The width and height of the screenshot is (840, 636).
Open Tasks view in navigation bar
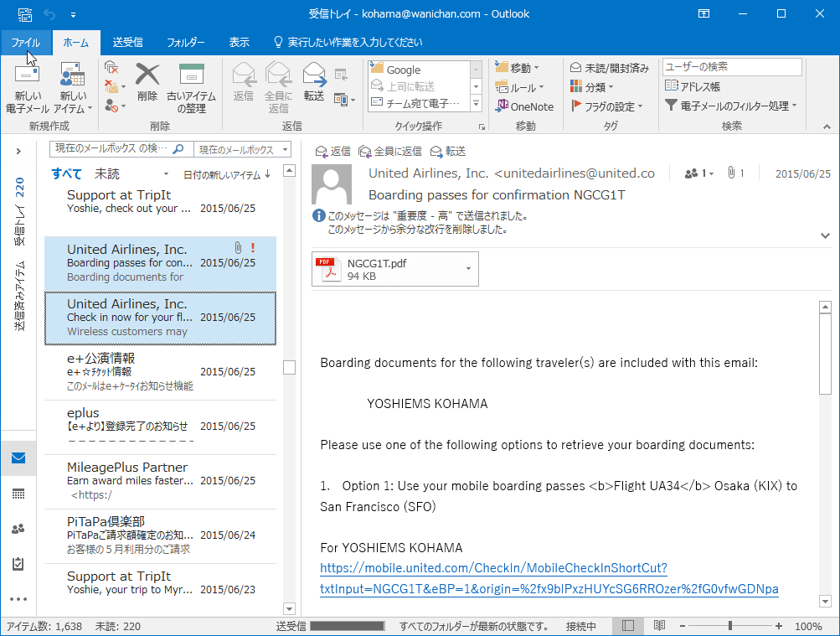pos(18,564)
